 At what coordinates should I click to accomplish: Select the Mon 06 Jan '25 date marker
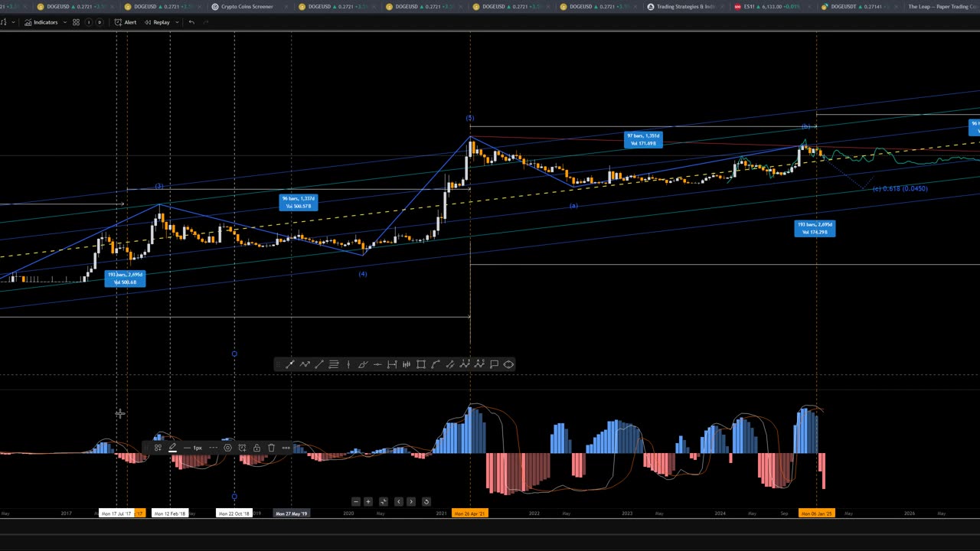coord(816,514)
